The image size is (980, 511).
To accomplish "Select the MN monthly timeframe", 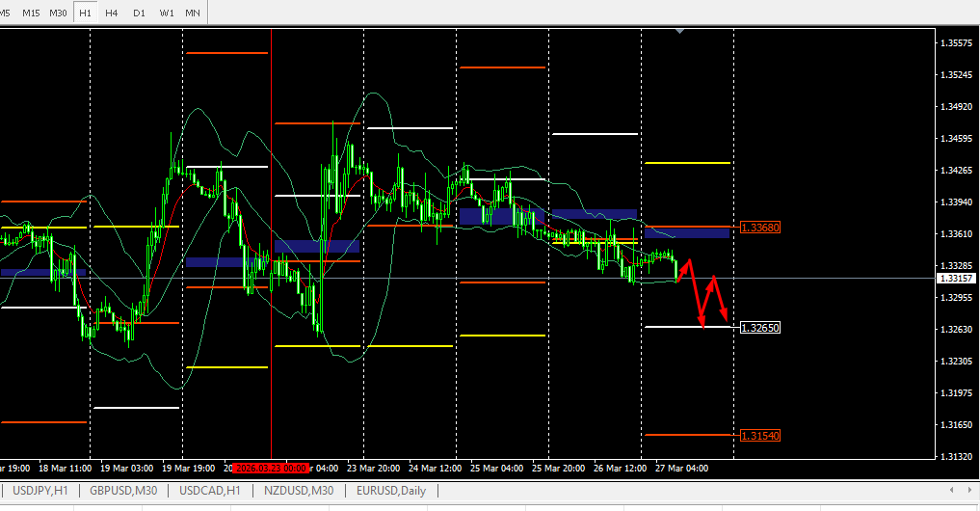I will tap(194, 13).
